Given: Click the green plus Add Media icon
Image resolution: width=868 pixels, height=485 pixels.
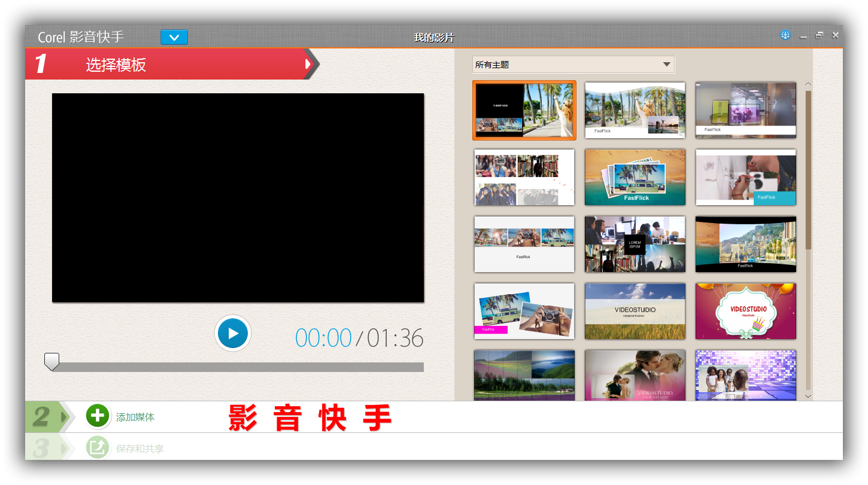Looking at the screenshot, I should 98,416.
